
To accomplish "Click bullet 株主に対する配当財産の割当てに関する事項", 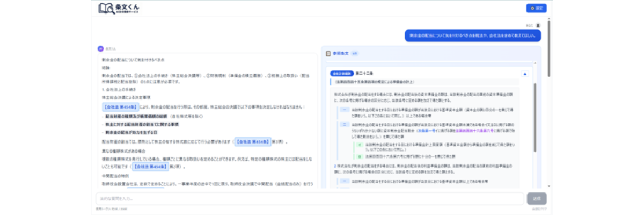I will (x=142, y=124).
